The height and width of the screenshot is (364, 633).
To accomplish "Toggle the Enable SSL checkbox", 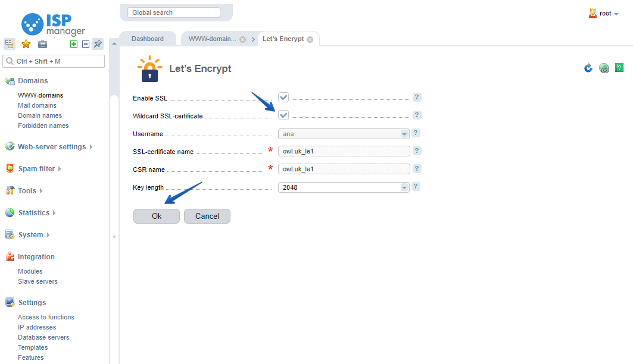I will [283, 97].
